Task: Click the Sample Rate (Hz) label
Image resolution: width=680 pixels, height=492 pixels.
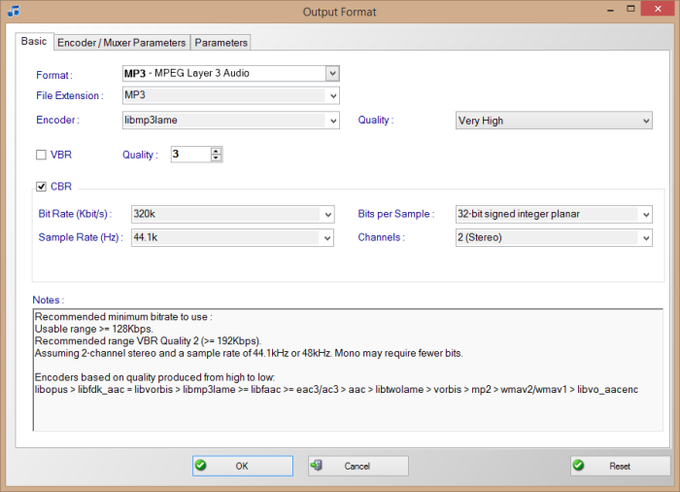Action: pyautogui.click(x=81, y=237)
